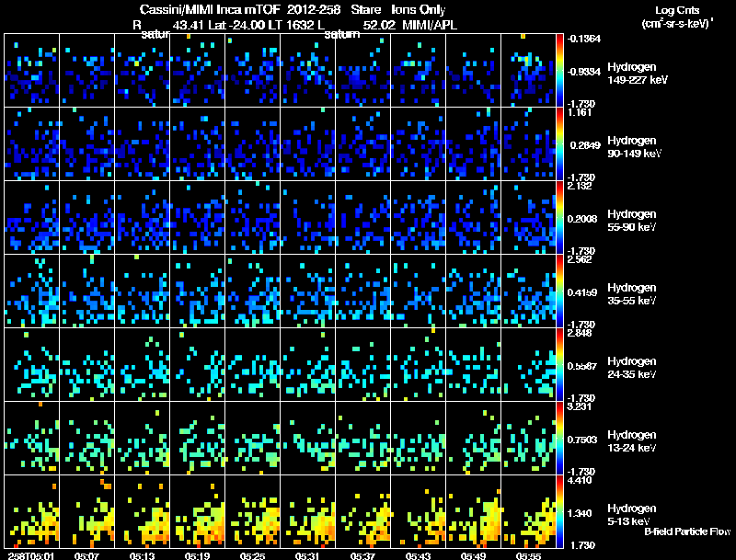Viewport: 736px width, 560px height.
Task: Choose the 35-55 keV panel at 05:37
Action: (x=362, y=291)
